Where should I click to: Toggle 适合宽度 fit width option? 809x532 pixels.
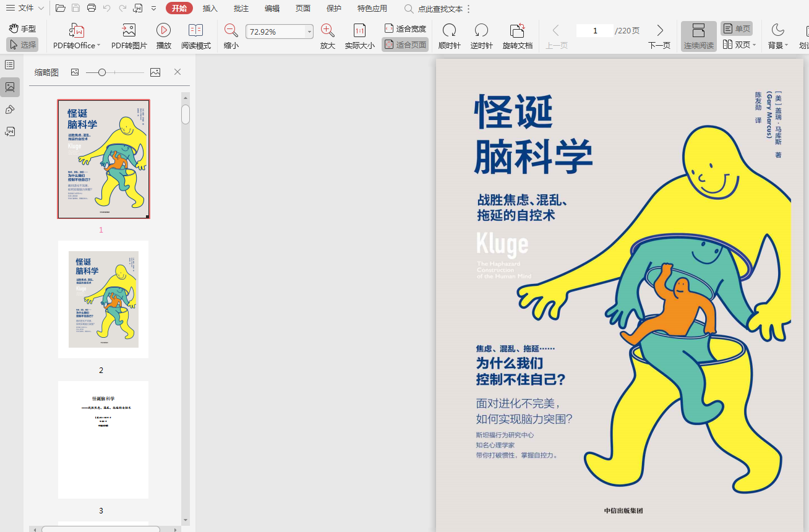point(405,28)
